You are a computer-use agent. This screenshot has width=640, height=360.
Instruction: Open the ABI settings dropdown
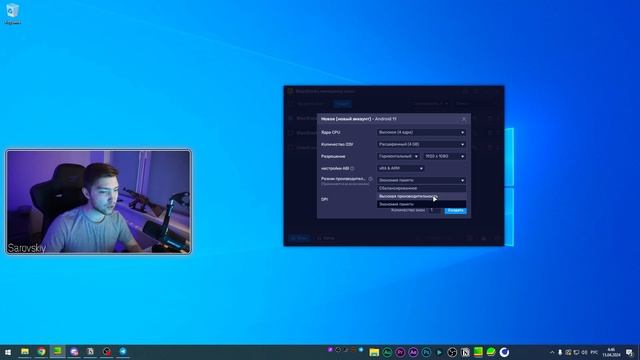coord(400,168)
